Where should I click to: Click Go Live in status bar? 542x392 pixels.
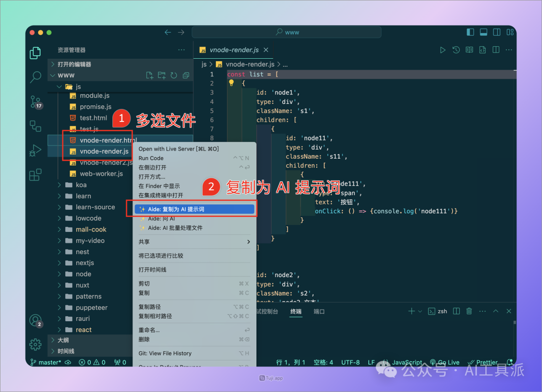[x=445, y=362]
